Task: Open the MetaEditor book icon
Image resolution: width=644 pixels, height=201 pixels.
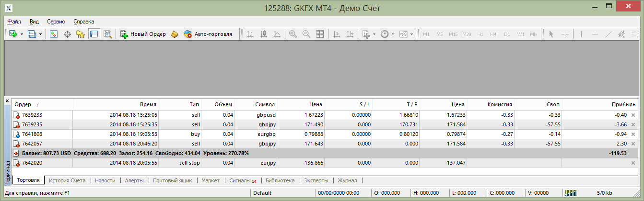Action: [175, 34]
